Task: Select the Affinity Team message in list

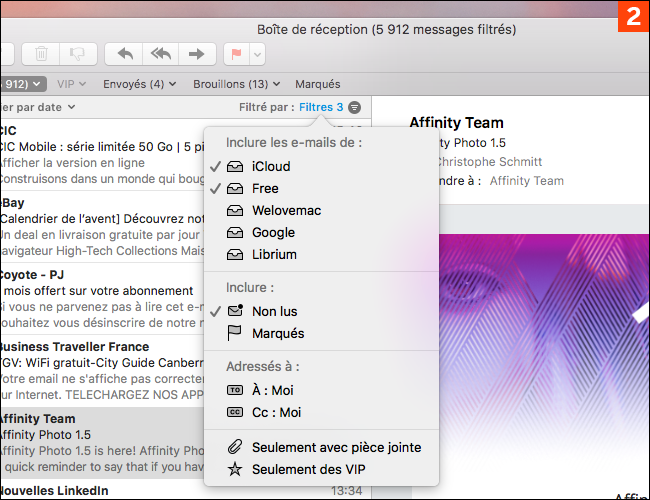Action: tap(102, 443)
